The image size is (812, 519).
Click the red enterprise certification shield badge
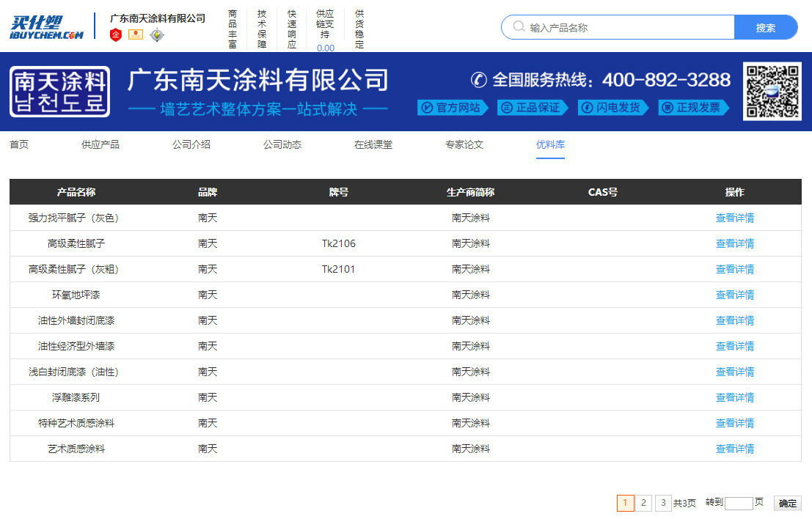116,34
